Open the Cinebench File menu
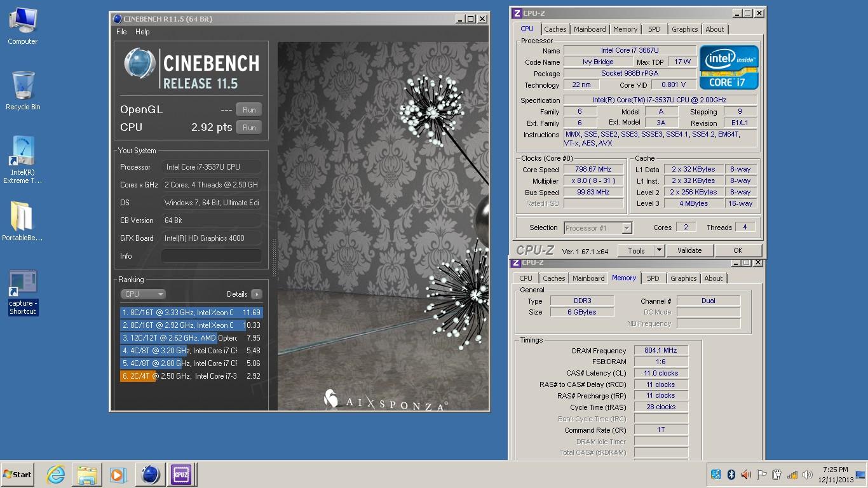The width and height of the screenshot is (868, 488). 121,32
